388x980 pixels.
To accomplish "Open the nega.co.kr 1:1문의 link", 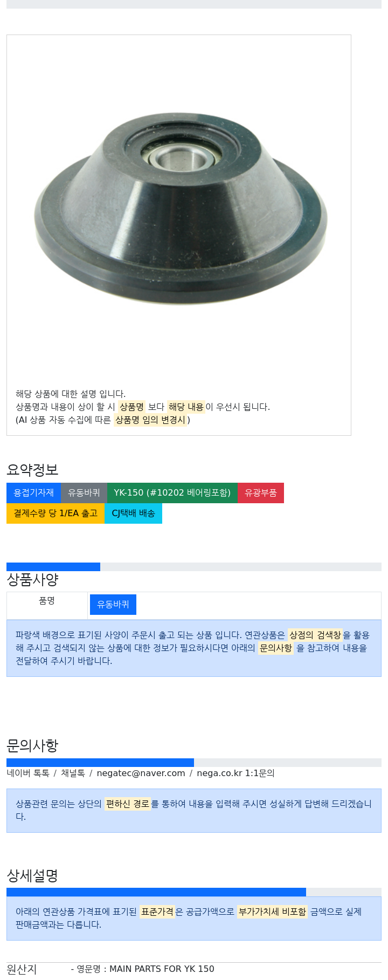I will pos(235,773).
